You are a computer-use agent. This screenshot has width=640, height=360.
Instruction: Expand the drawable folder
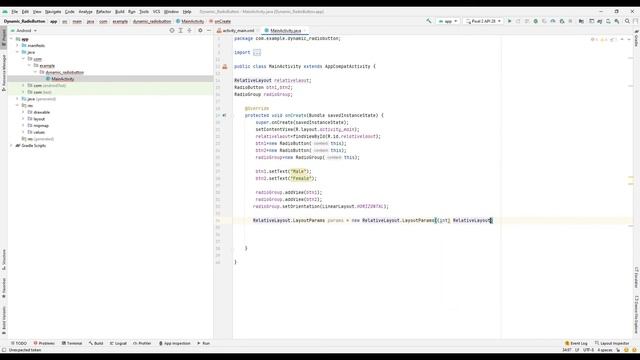point(23,112)
